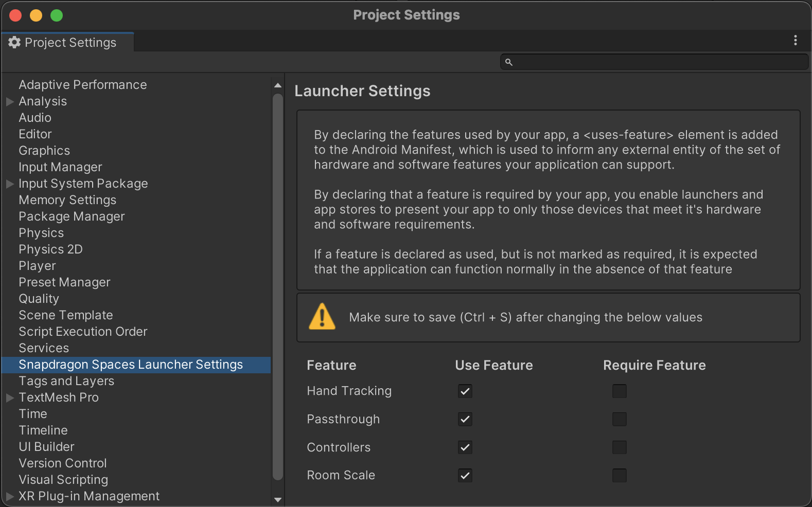Select Player settings in the sidebar
Viewport: 812px width, 507px height.
point(37,266)
